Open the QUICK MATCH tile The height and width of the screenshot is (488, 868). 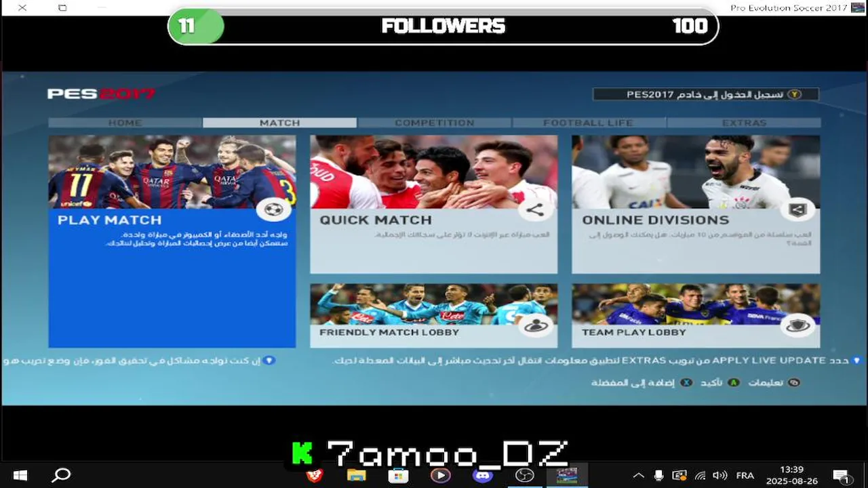point(434,204)
